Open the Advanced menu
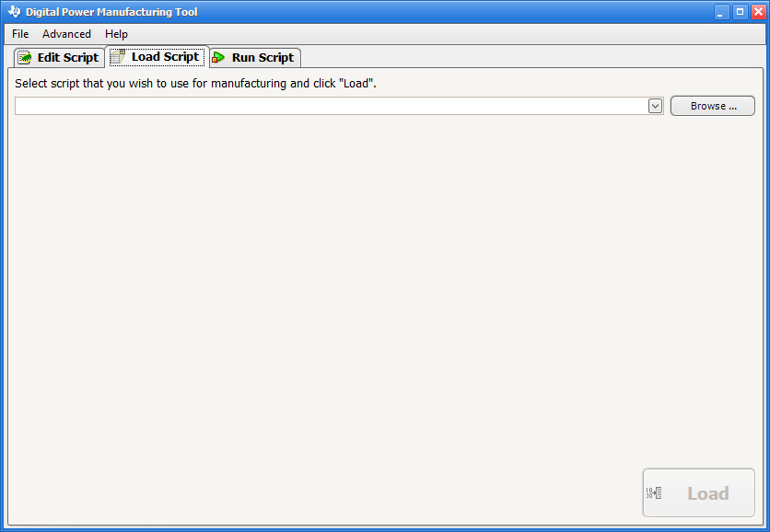Screen dimensions: 770x532 [x=66, y=34]
